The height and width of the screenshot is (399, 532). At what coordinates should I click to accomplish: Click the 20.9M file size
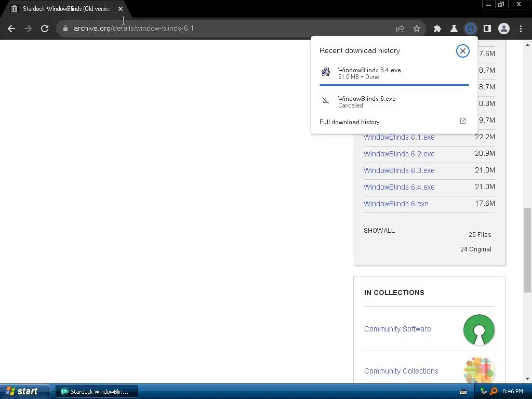pos(485,153)
